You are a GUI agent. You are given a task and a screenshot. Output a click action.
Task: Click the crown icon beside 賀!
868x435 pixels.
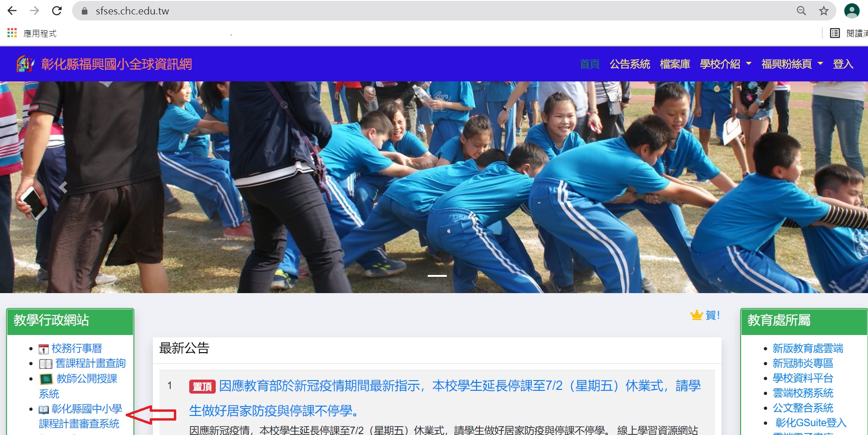pyautogui.click(x=696, y=315)
